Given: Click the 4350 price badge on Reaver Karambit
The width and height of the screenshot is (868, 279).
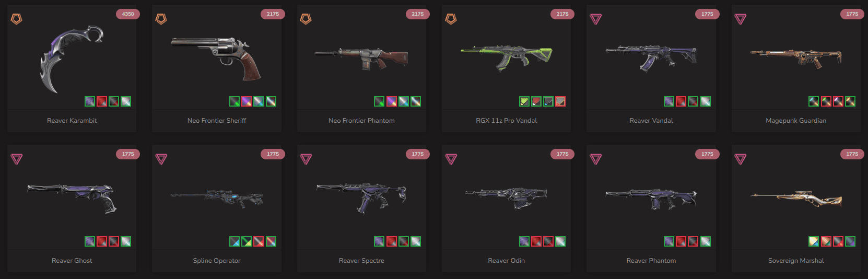Looking at the screenshot, I should [128, 14].
